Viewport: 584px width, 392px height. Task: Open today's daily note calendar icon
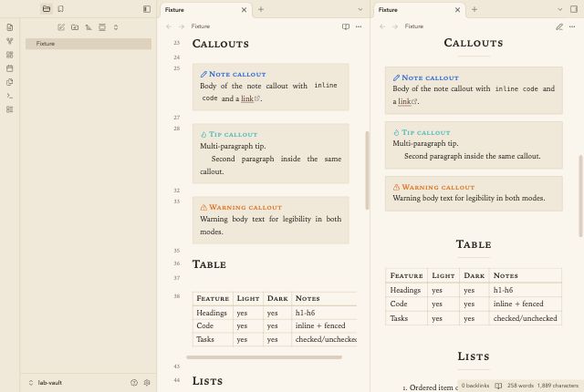[x=10, y=68]
